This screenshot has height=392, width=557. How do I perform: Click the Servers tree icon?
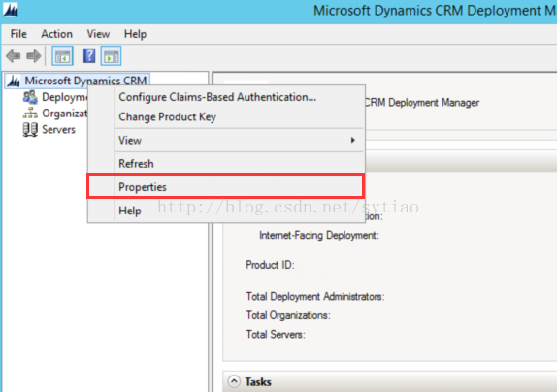point(30,130)
